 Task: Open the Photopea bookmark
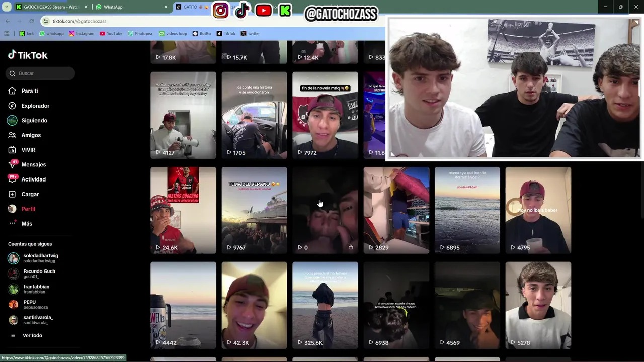click(140, 34)
